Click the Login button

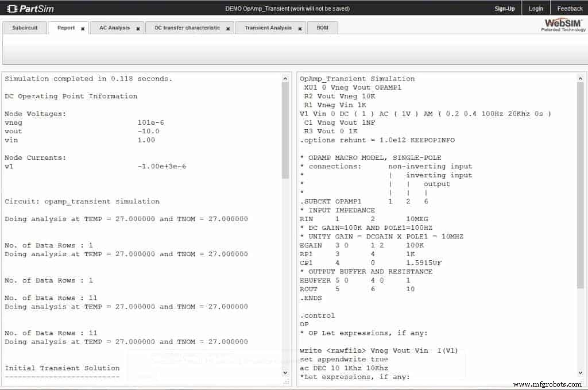(x=536, y=8)
